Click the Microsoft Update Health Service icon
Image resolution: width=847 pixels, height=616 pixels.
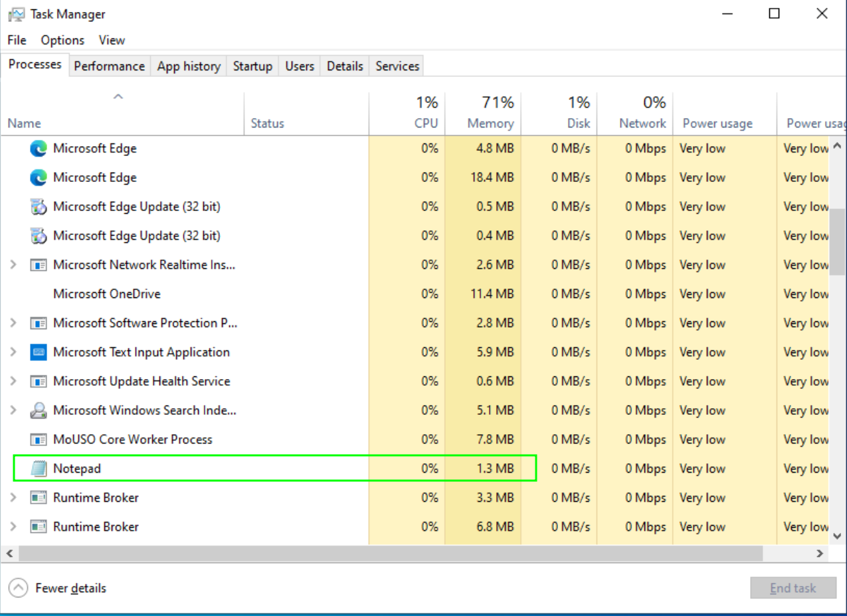39,382
